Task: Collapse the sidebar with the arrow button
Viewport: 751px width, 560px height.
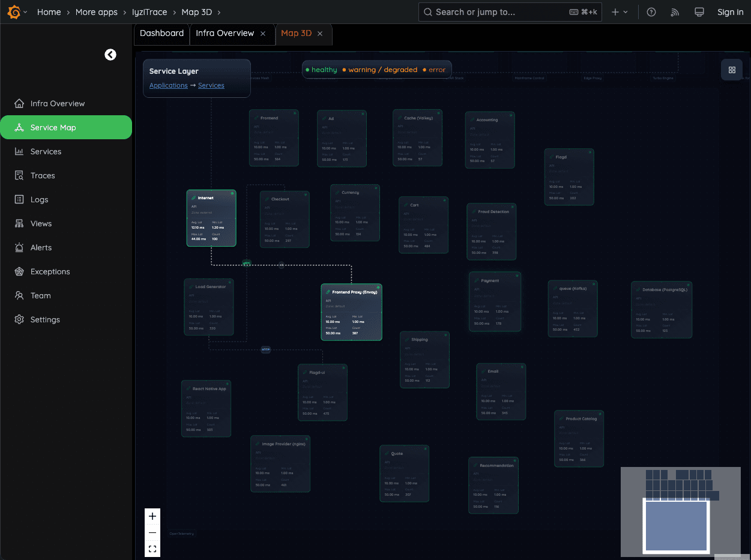Action: pyautogui.click(x=110, y=54)
